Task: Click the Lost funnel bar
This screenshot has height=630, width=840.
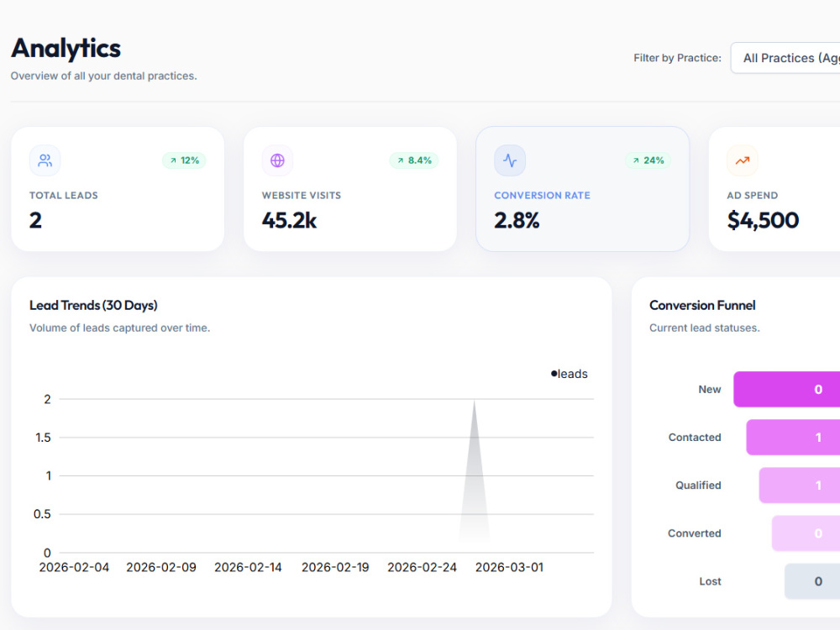Action: tap(812, 581)
